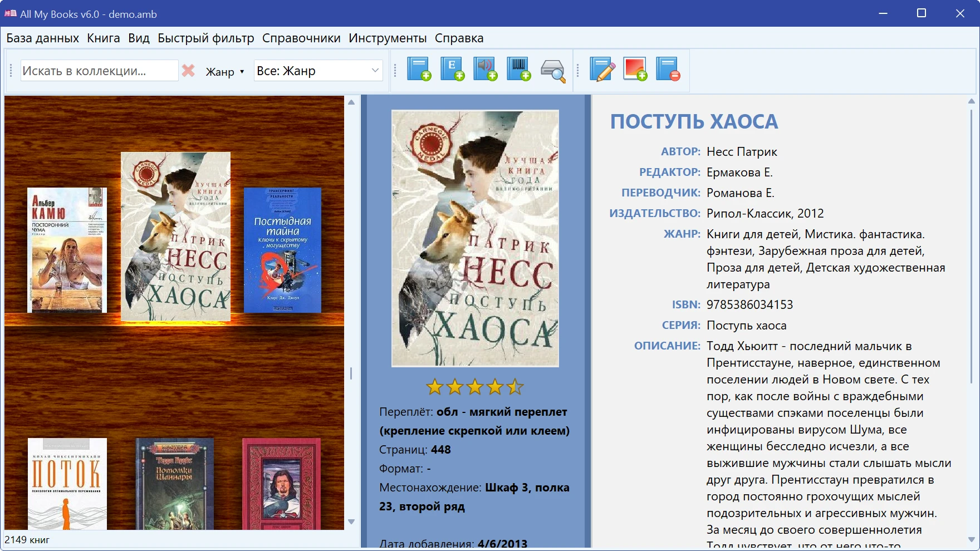
Task: Click the Add cover image icon
Action: tap(635, 70)
